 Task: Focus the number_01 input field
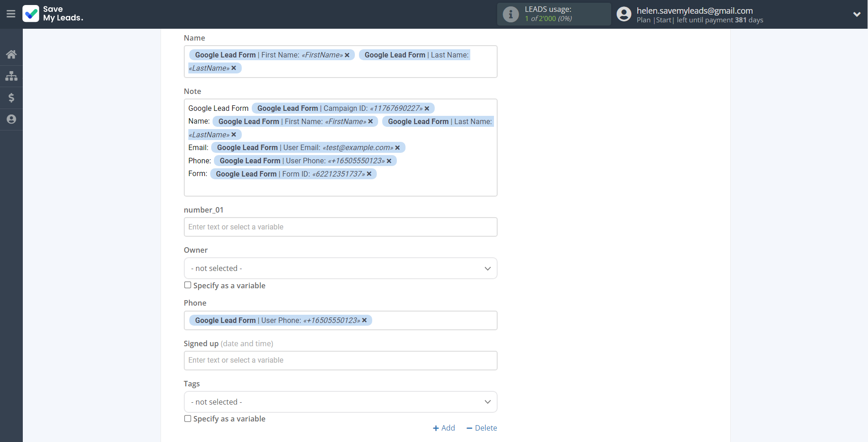tap(340, 227)
